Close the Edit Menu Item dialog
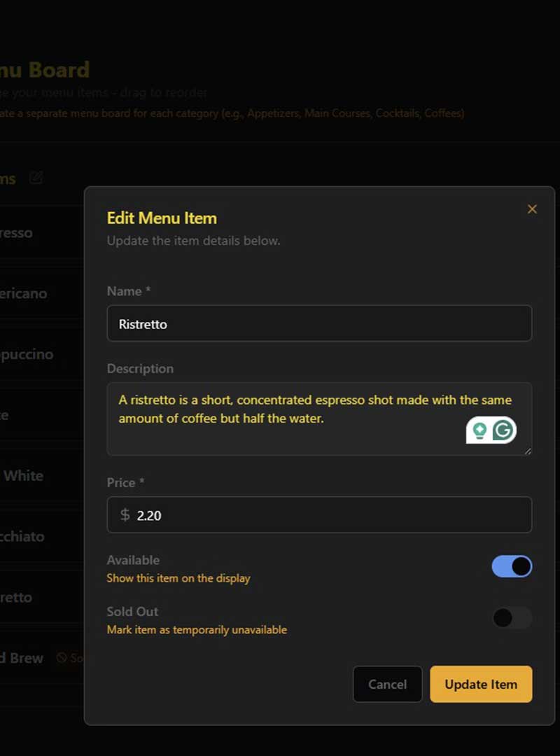 (x=532, y=209)
